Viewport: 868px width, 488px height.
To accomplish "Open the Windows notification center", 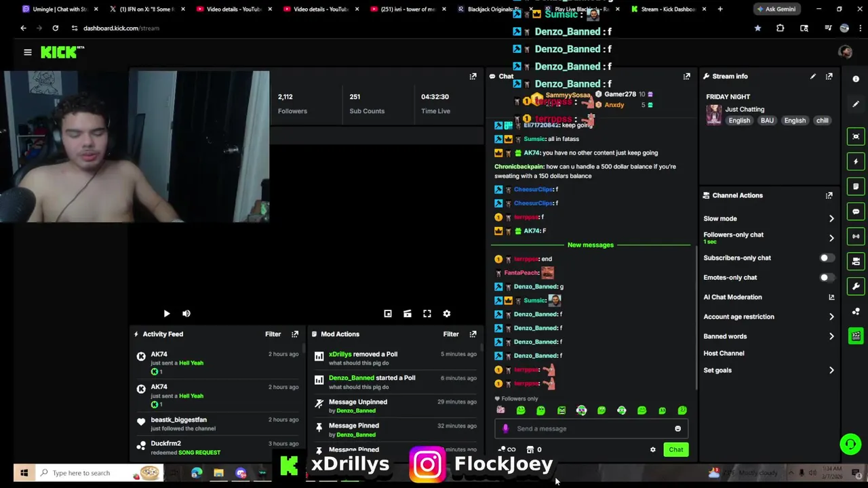I will (x=856, y=473).
